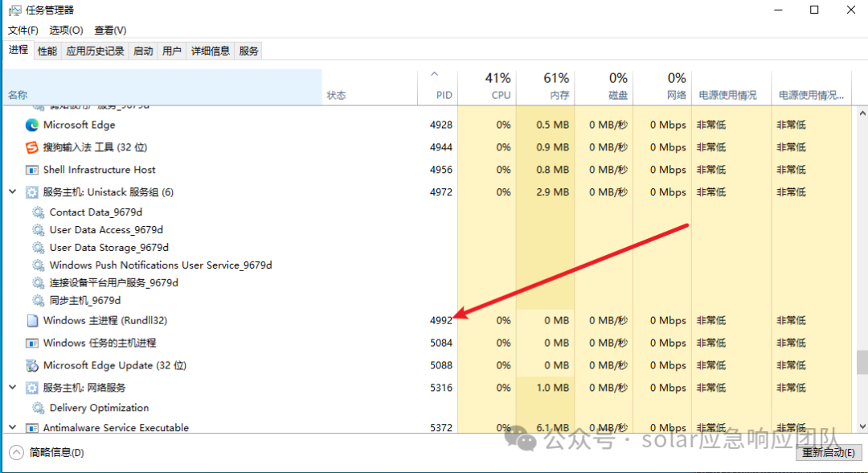
Task: Click the 连接设备平台用户服务_9679d gear icon
Action: 39,283
